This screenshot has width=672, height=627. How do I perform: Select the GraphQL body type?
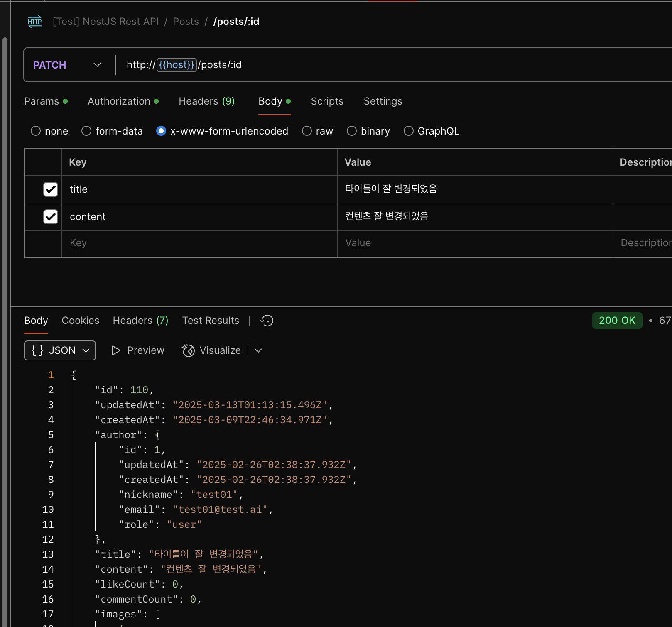pyautogui.click(x=409, y=131)
